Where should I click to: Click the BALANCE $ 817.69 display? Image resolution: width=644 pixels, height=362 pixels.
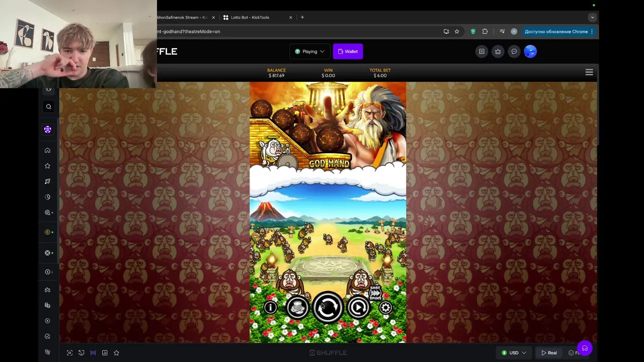[276, 73]
